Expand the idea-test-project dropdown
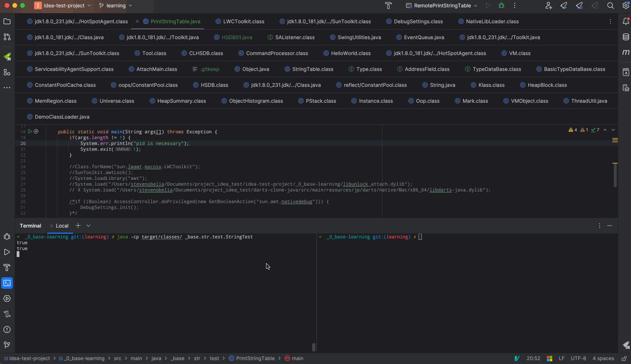 pyautogui.click(x=64, y=5)
